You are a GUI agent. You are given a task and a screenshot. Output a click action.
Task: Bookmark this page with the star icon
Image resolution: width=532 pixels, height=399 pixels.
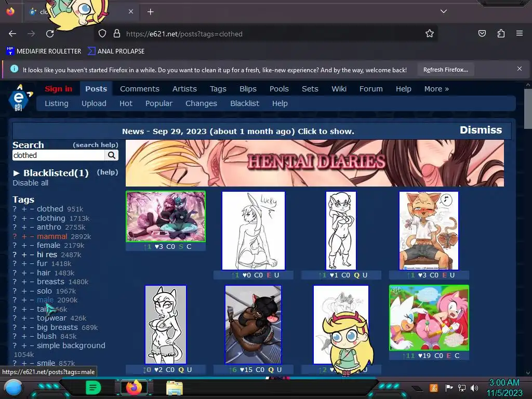pyautogui.click(x=430, y=34)
